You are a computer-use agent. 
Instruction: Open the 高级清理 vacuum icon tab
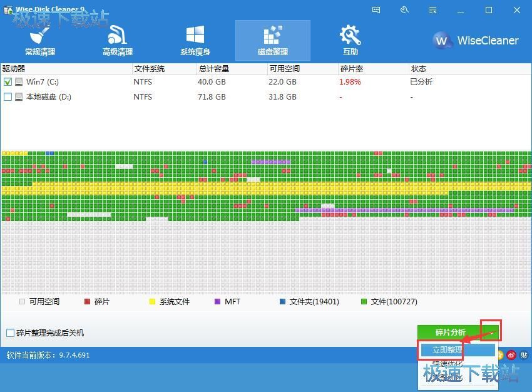(x=118, y=41)
